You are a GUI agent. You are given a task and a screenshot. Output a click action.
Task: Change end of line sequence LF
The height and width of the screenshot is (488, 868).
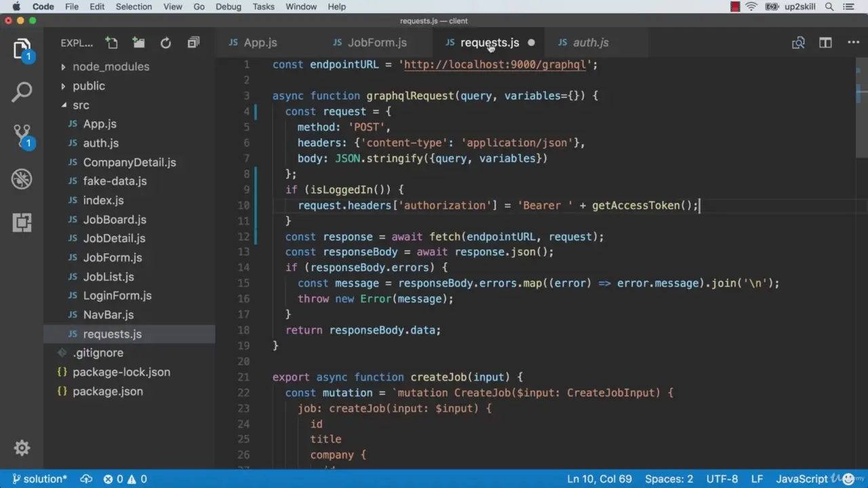(x=757, y=479)
